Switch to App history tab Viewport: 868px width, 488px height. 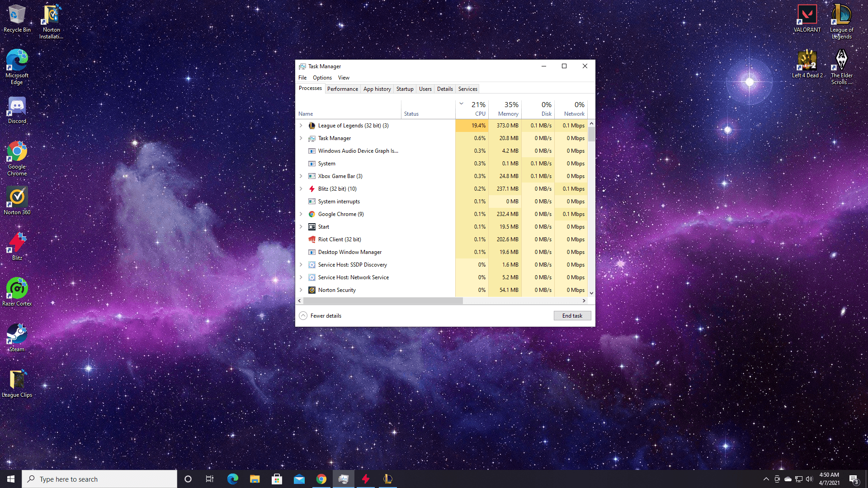coord(377,89)
